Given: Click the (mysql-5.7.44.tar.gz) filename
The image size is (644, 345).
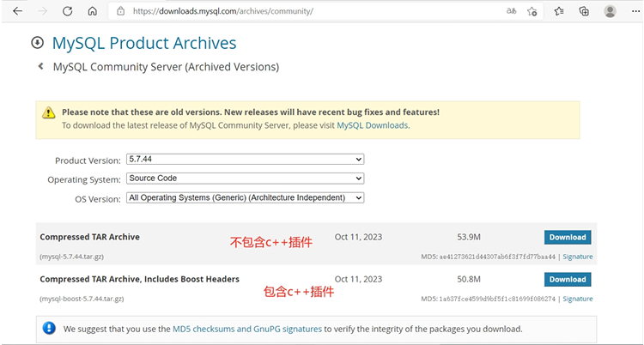Looking at the screenshot, I should [71, 257].
